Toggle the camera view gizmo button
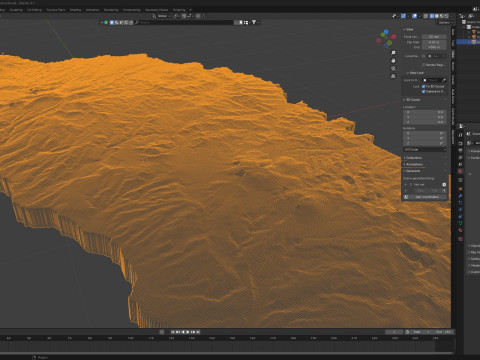This screenshot has height=360, width=480. point(393,68)
